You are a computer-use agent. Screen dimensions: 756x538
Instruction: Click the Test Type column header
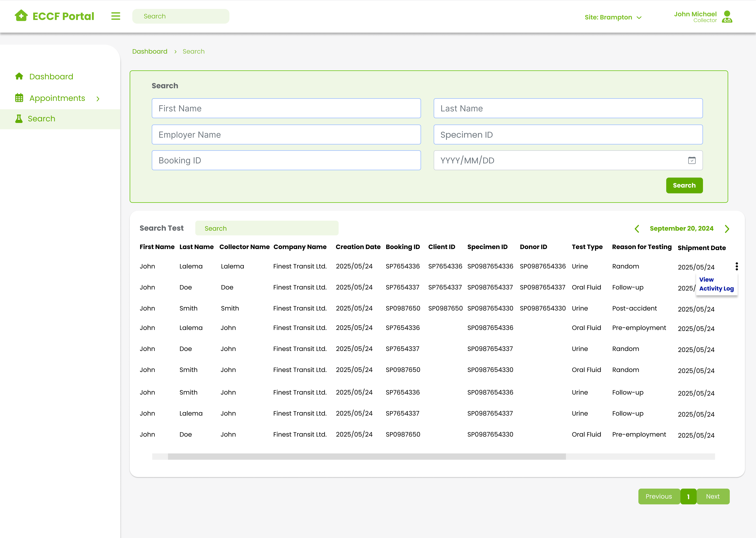(x=587, y=247)
